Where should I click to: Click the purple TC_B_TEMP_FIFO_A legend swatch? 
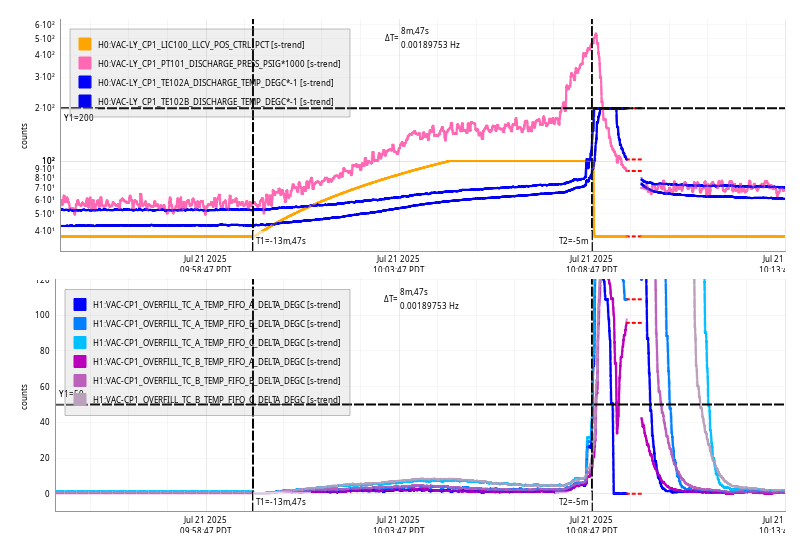(x=80, y=361)
